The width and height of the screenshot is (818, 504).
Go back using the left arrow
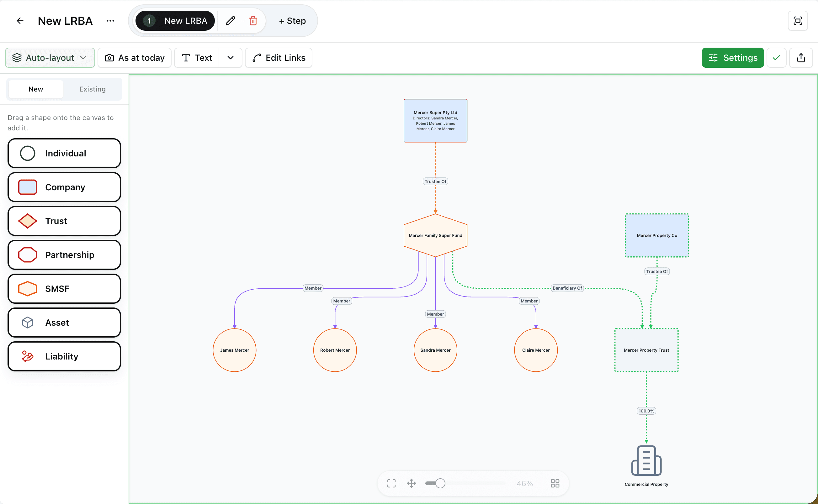click(x=20, y=21)
